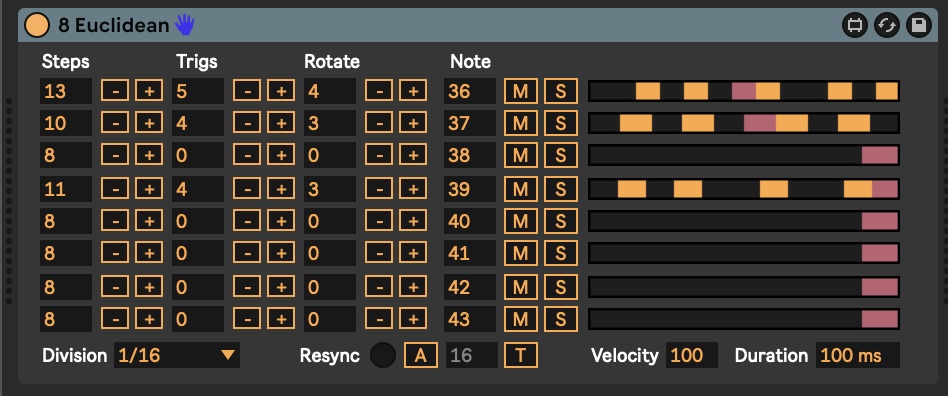Mute the note 37 row

click(x=521, y=123)
